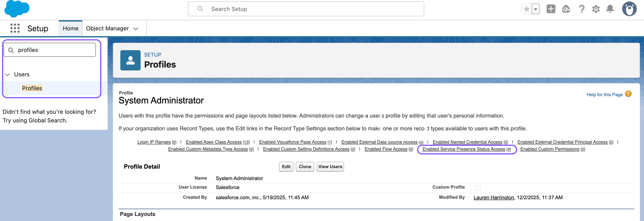Open the Setup gear icon

pyautogui.click(x=596, y=9)
